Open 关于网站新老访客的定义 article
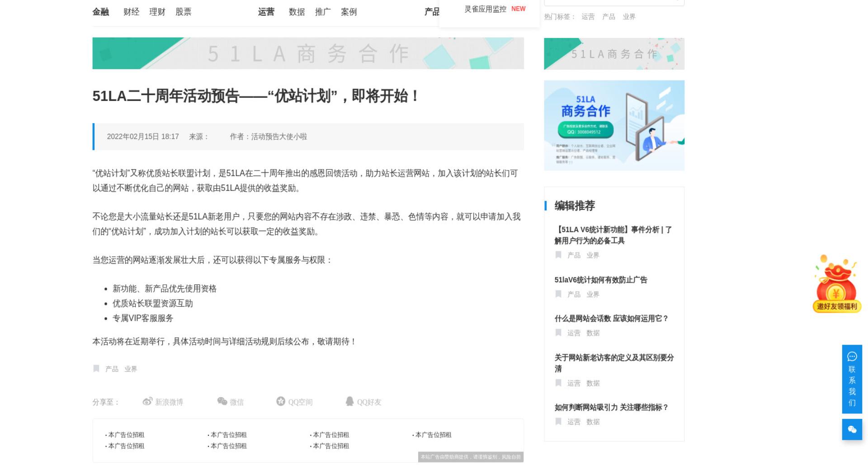Viewport: 868px width, 475px height. click(614, 363)
